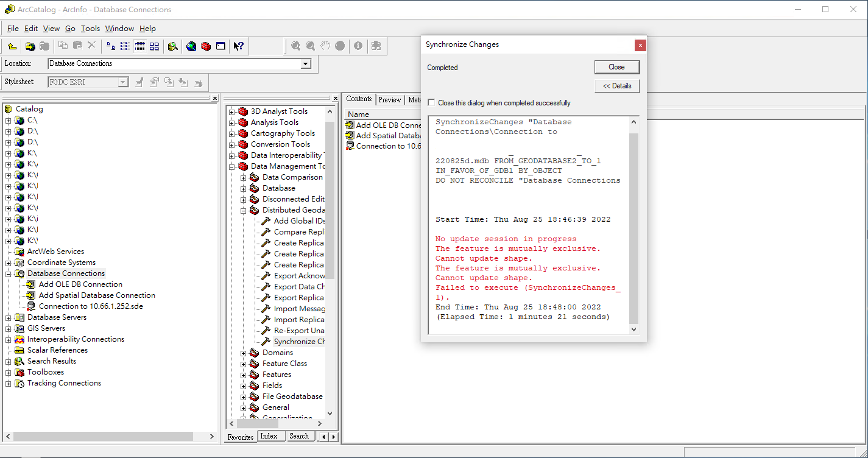Expand the 3D Analyst Tools toolbox
This screenshot has height=458, width=868.
(x=231, y=111)
